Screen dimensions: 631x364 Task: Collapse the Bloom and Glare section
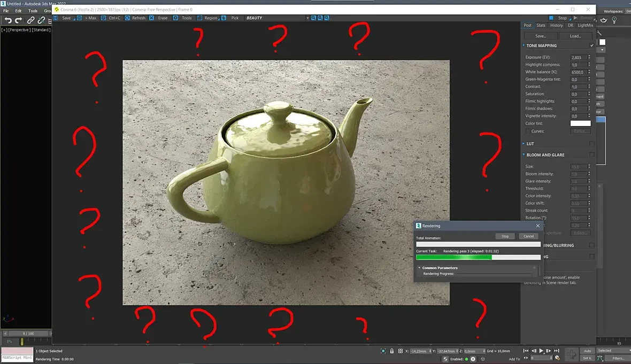(x=524, y=155)
